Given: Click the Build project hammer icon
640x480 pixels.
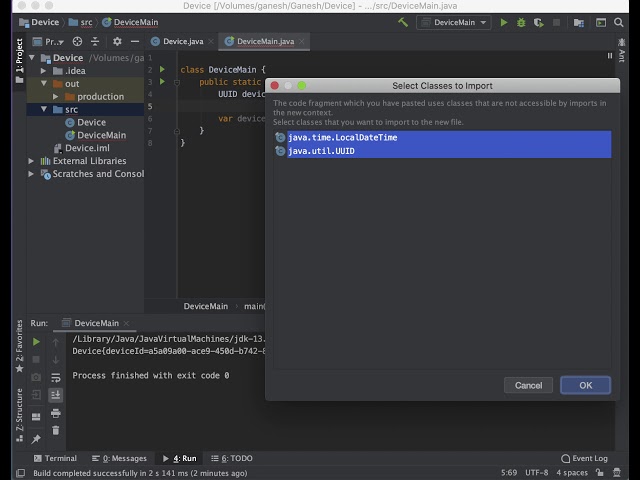Looking at the screenshot, I should tap(403, 22).
